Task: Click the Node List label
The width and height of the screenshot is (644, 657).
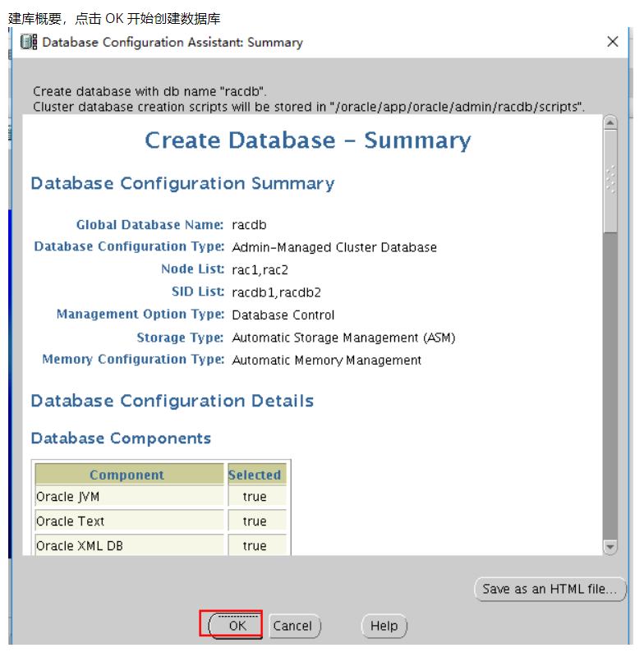Action: [x=193, y=269]
